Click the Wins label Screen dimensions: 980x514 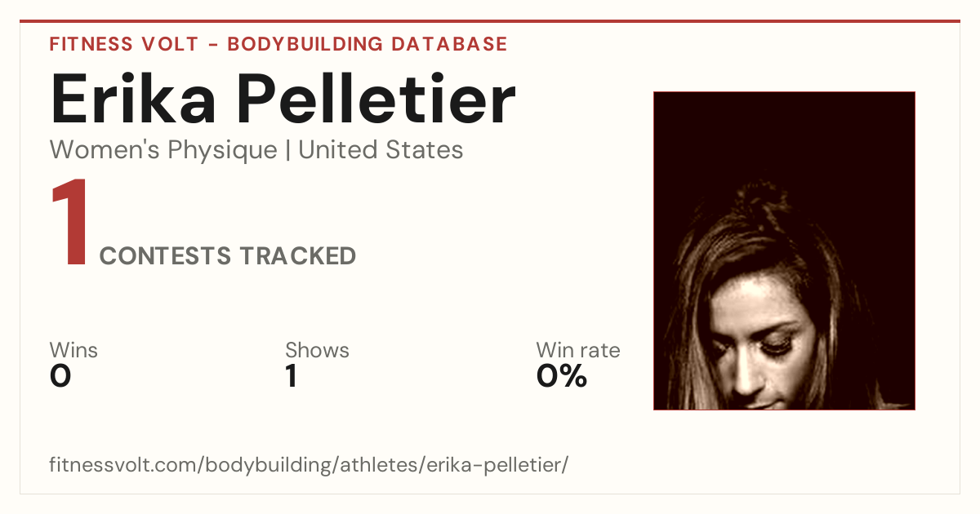coord(73,351)
